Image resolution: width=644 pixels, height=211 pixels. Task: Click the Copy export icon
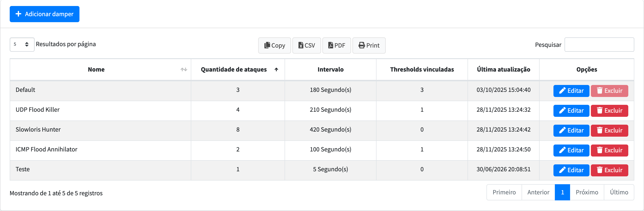(267, 45)
